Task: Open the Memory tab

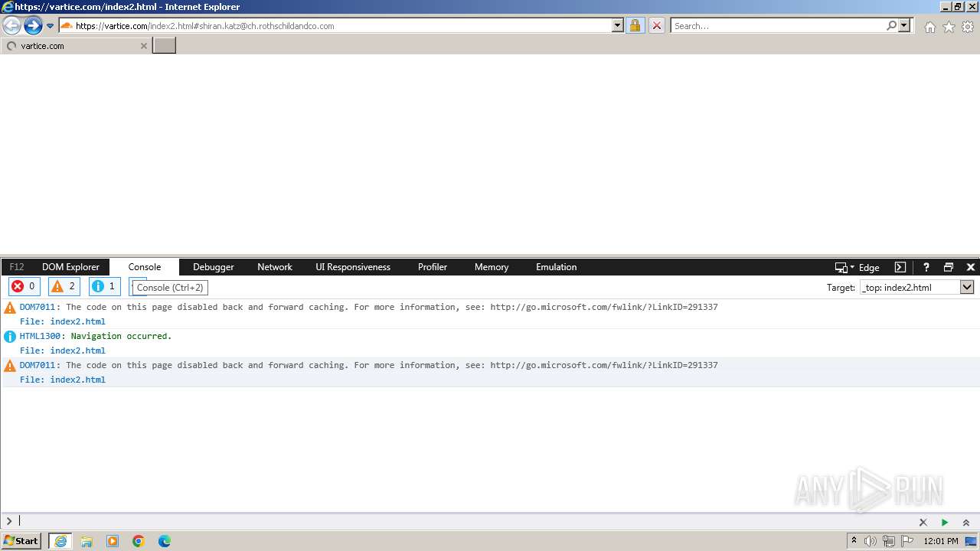Action: click(492, 267)
